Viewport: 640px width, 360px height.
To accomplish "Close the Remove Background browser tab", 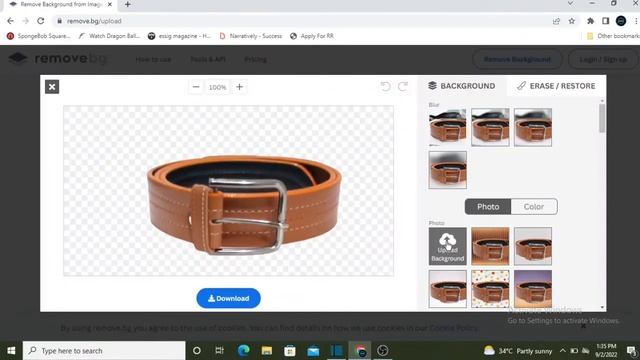I will [109, 4].
